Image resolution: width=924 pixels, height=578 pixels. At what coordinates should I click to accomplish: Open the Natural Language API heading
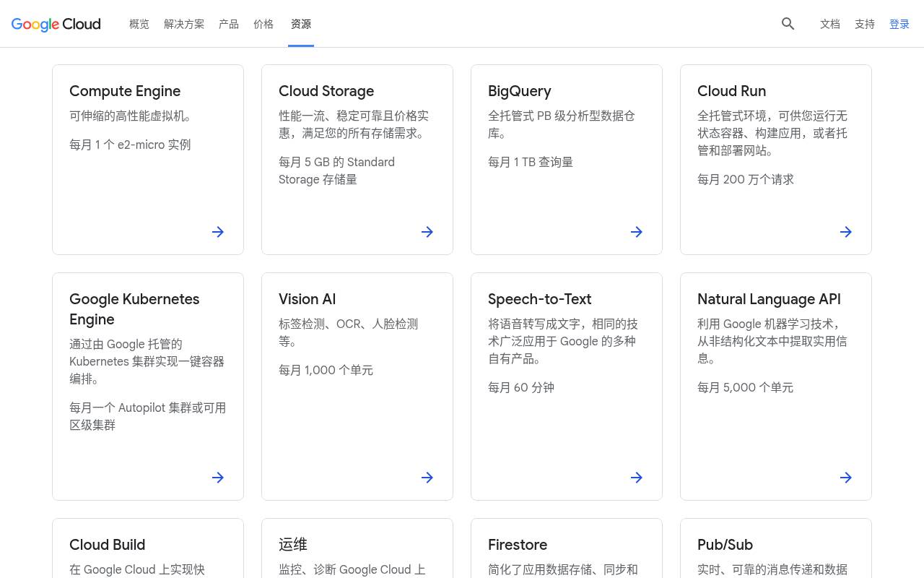tap(769, 299)
